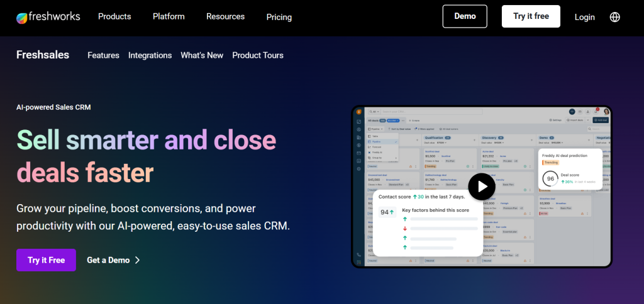
Task: Click the Add deal button in preview
Action: (601, 120)
